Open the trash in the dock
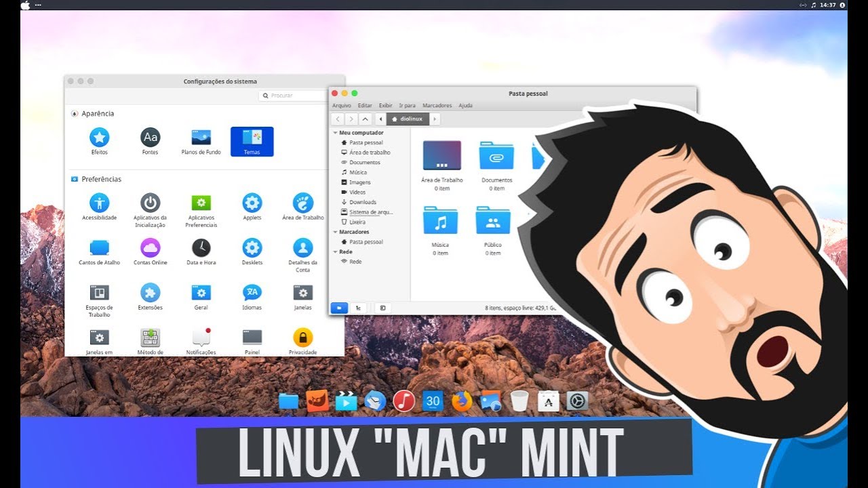This screenshot has width=868, height=488. (519, 401)
